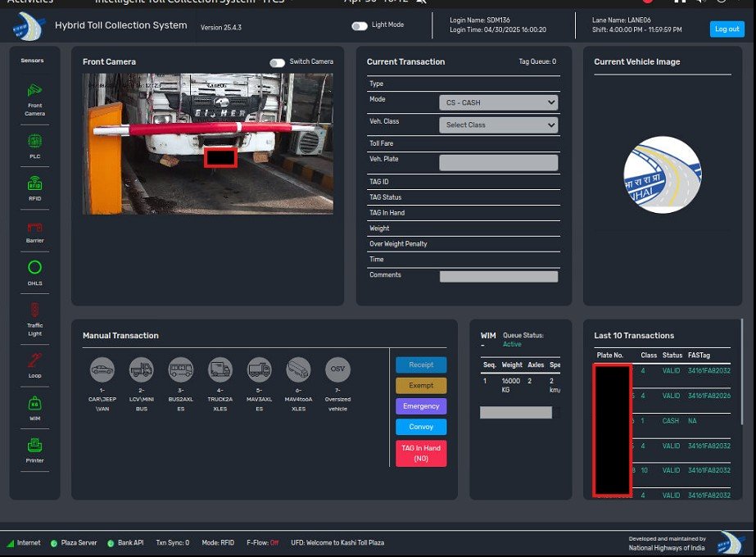This screenshot has width=756, height=557.
Task: Click the Plaza Server status indicator
Action: pos(54,544)
